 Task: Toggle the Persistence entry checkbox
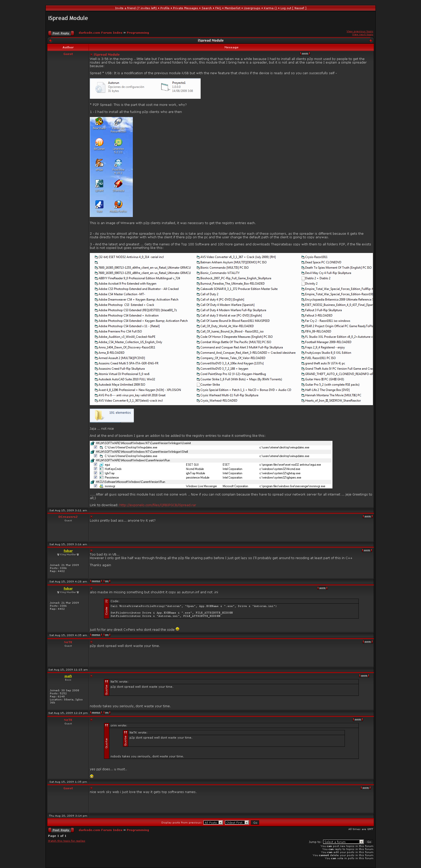tap(96, 478)
